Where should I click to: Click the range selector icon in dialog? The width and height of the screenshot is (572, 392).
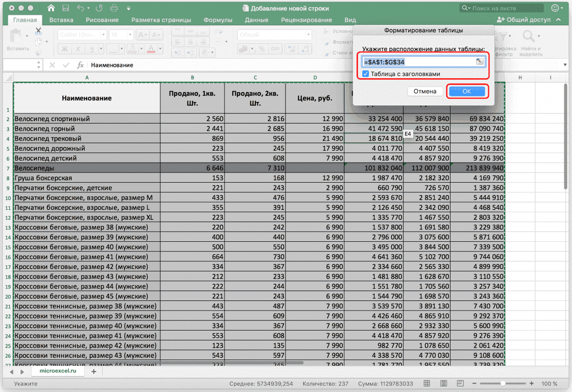480,62
